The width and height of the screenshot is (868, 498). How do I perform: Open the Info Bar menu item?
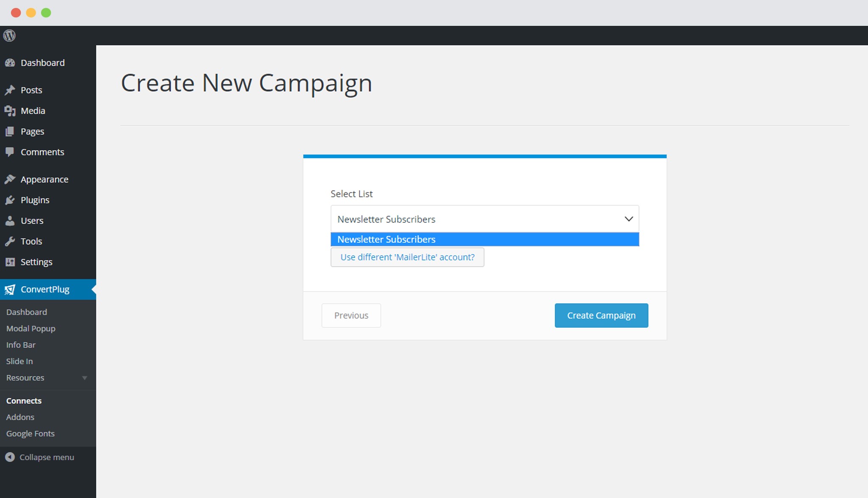(x=21, y=344)
